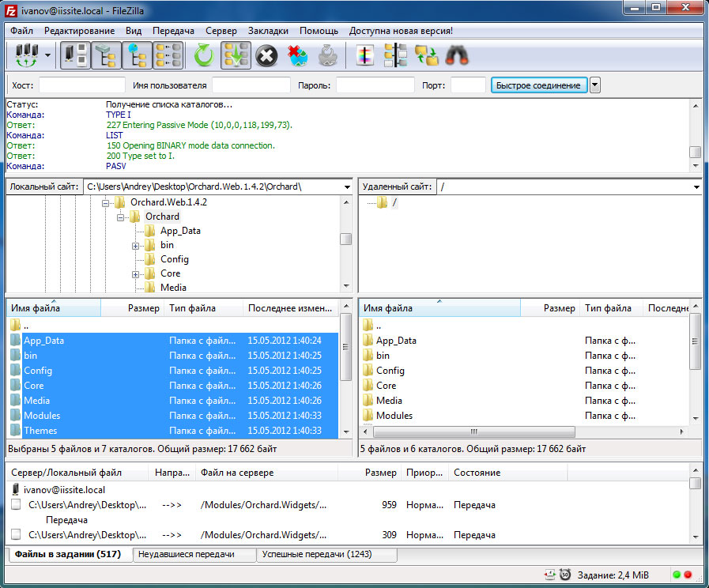This screenshot has width=709, height=588.
Task: Check the second queued file checkbox (309 bytes)
Action: (x=16, y=535)
